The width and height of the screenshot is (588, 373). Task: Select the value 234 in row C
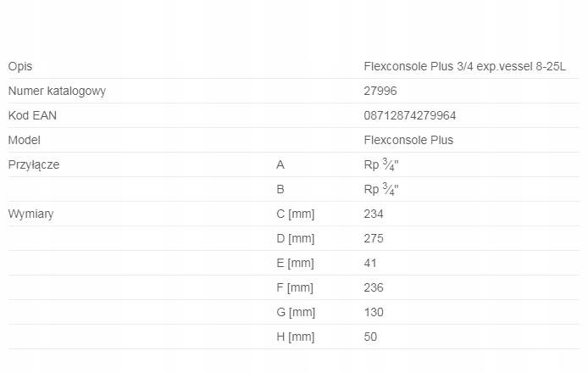click(x=373, y=214)
